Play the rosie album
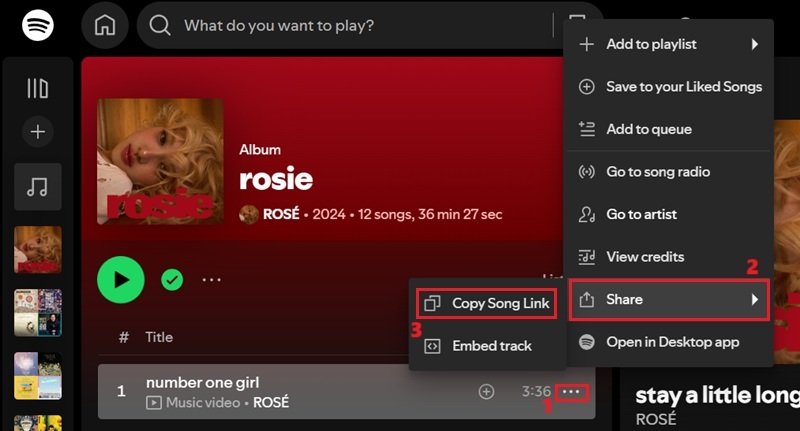This screenshot has height=431, width=800. (121, 280)
